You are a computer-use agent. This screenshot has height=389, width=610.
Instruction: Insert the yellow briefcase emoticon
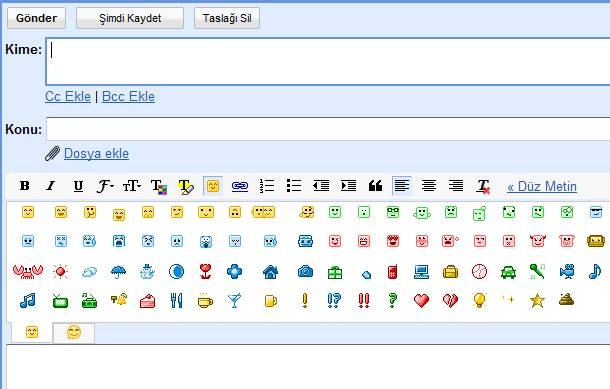450,272
